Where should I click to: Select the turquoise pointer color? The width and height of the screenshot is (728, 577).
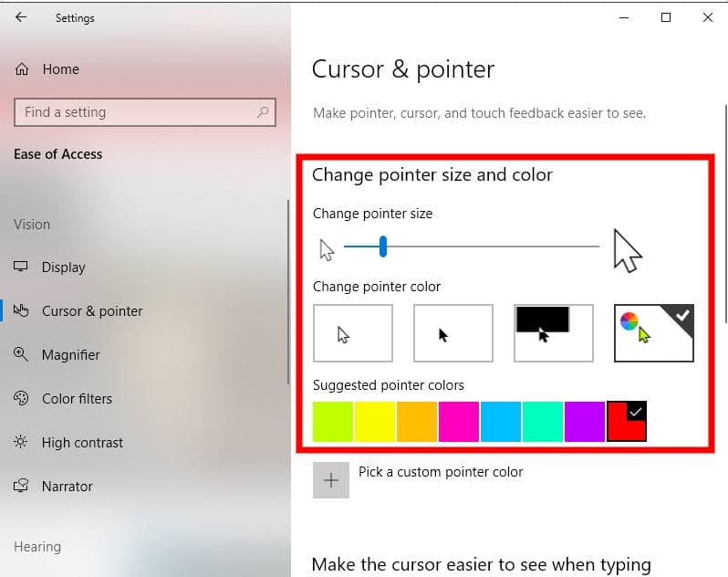point(543,422)
